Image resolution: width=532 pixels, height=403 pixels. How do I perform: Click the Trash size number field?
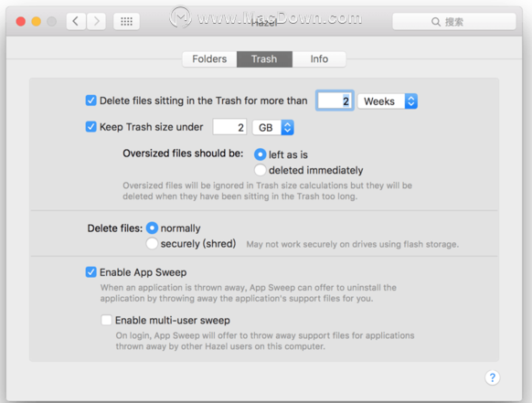[229, 127]
